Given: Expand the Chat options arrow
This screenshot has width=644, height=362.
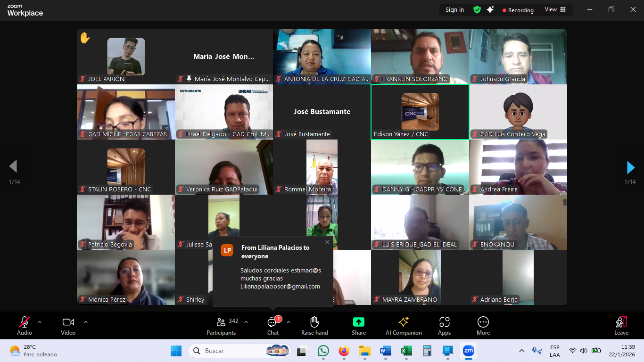Looking at the screenshot, I should (289, 322).
